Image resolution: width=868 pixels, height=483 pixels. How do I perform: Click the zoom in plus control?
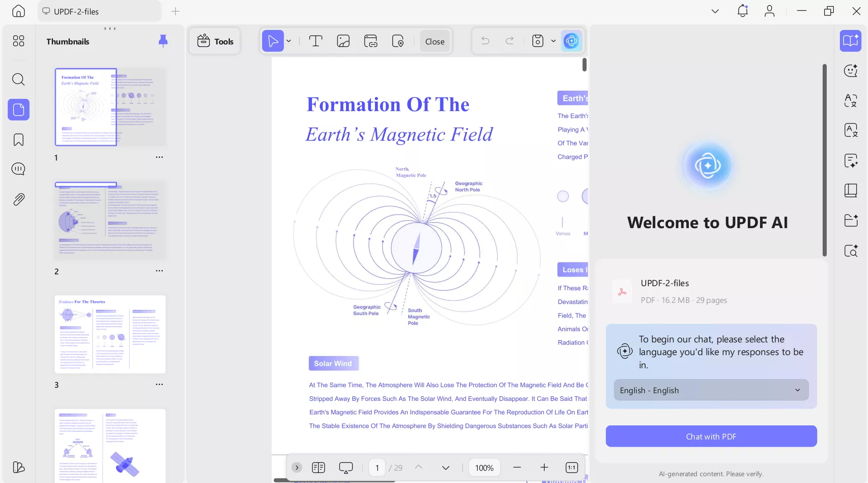click(x=544, y=468)
